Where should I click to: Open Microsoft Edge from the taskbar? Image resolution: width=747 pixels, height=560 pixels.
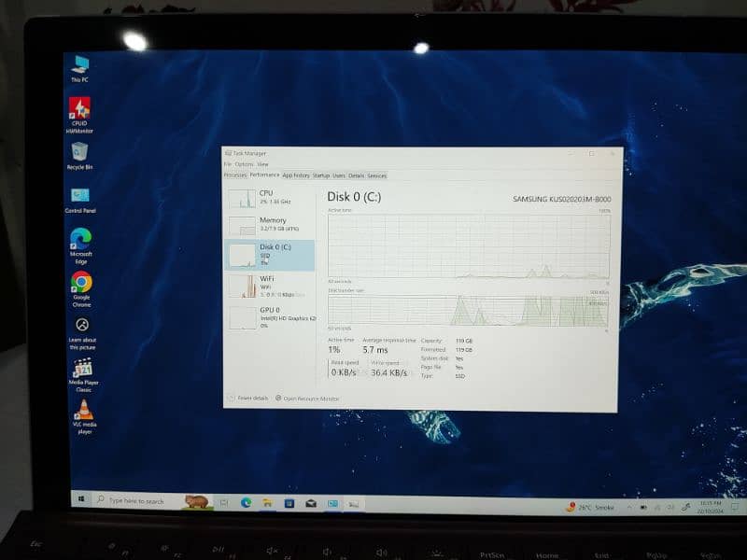click(x=246, y=502)
